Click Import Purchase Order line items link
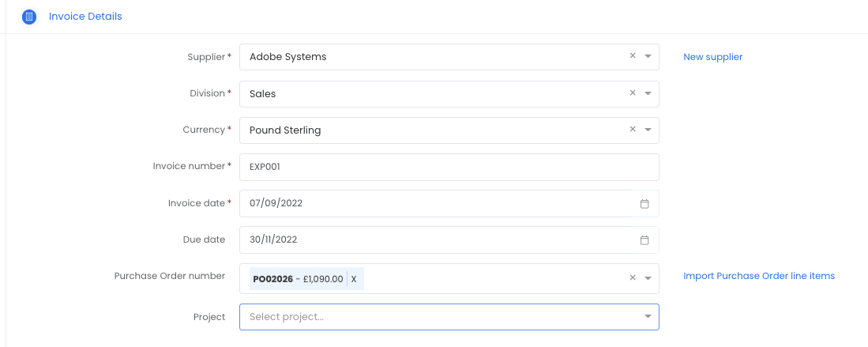 [759, 276]
